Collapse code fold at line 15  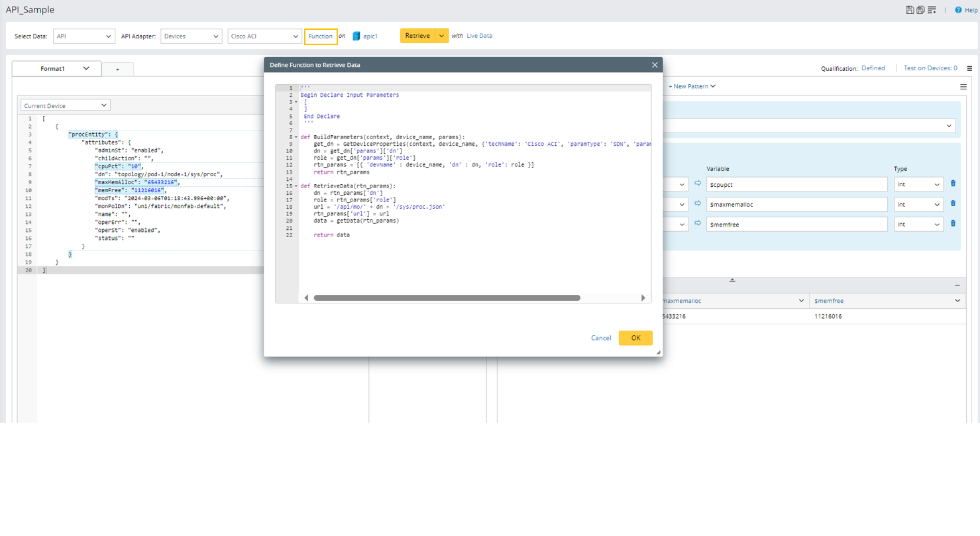click(296, 186)
